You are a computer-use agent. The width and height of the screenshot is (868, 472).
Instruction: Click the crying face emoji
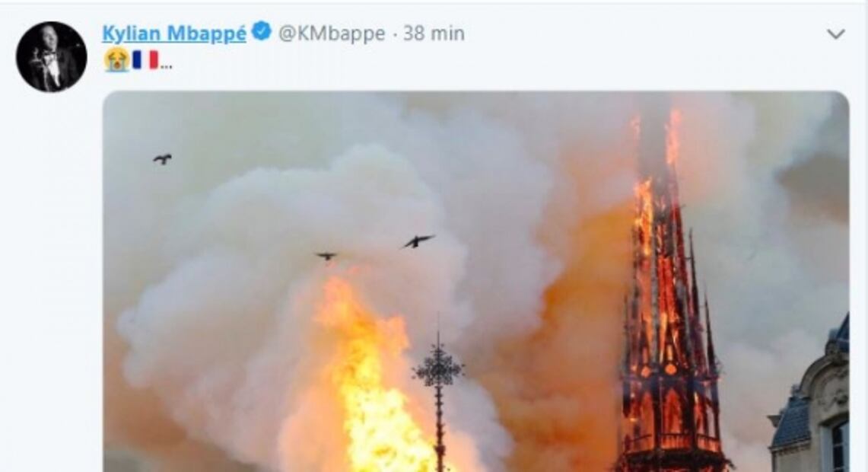click(116, 60)
